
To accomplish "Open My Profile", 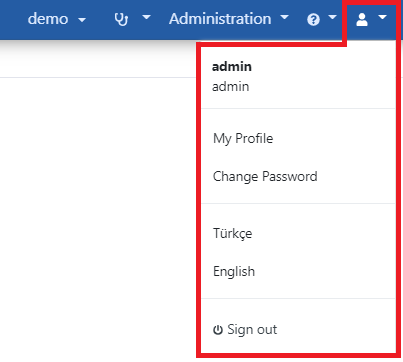I will [243, 138].
